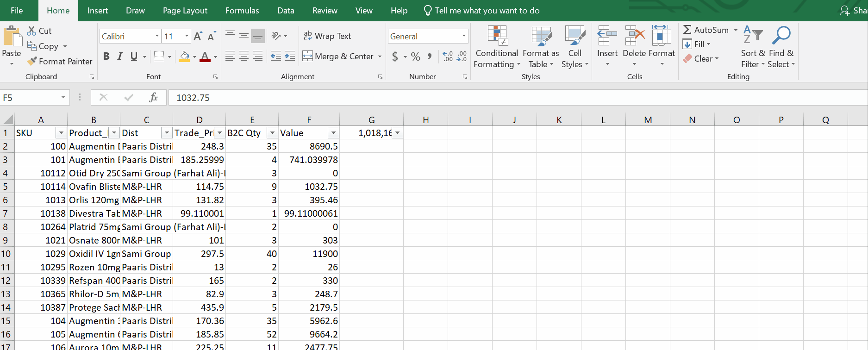Open Cell Styles gallery
Screen dimensions: 868x350
pos(575,47)
